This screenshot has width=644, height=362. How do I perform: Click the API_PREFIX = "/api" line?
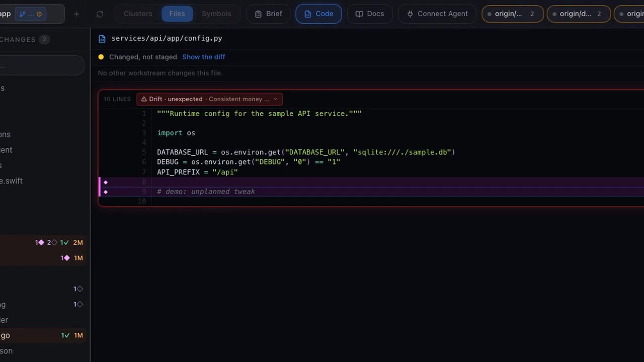pyautogui.click(x=197, y=172)
